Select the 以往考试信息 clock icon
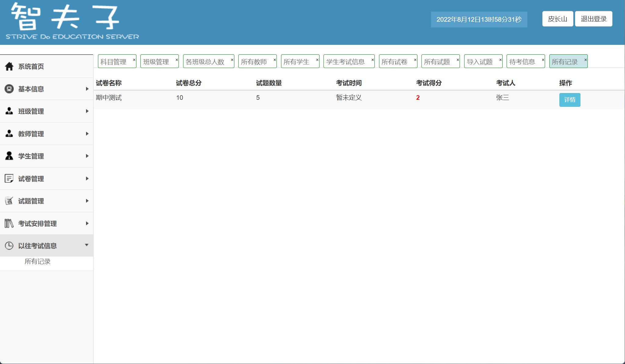 point(9,245)
